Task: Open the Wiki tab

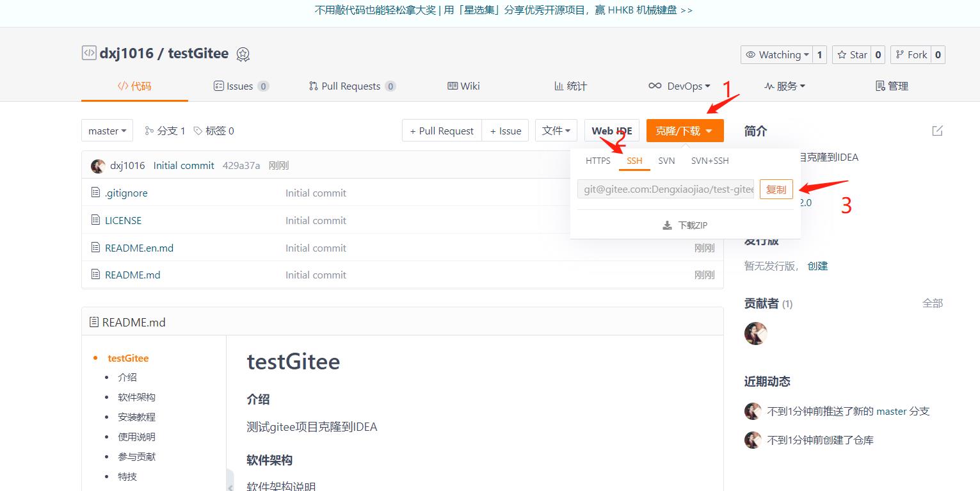Action: pos(463,86)
